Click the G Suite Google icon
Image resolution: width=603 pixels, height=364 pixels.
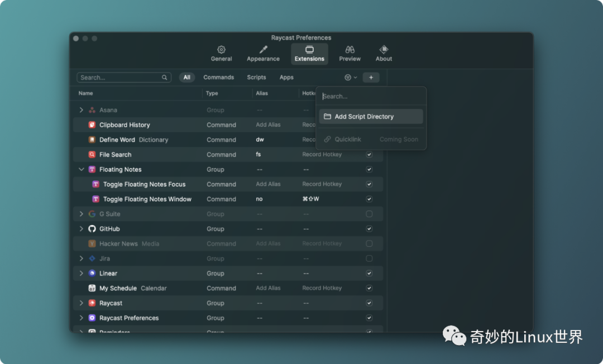click(92, 214)
